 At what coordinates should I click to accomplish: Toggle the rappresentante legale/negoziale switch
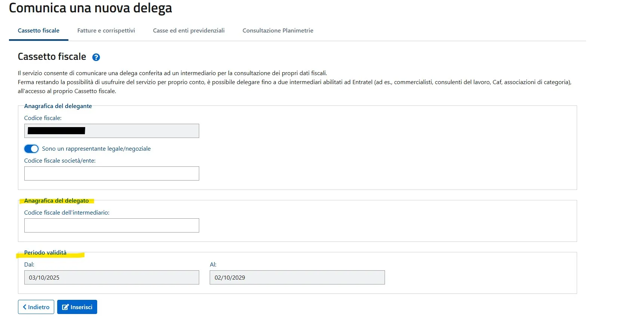(31, 149)
